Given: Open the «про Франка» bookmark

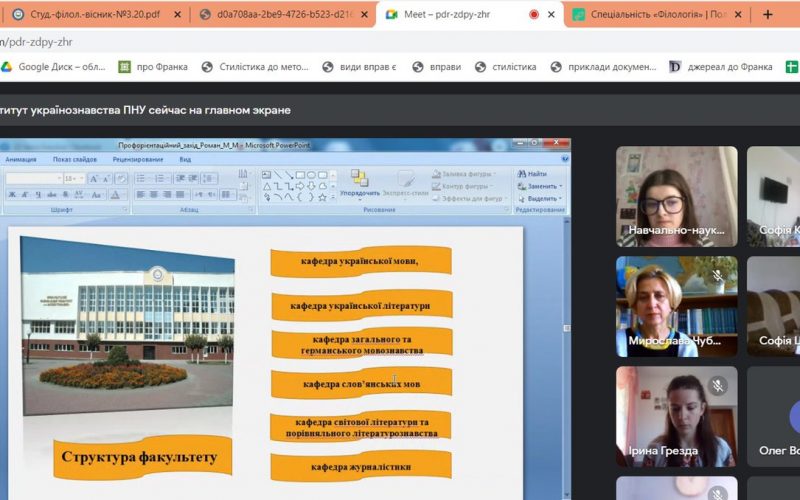Looking at the screenshot, I should [x=153, y=67].
